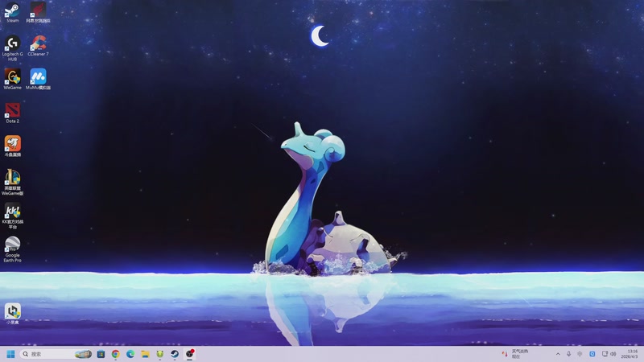Viewport: 644px width, 362px height.
Task: Open the weather widget on the taskbar
Action: (x=515, y=354)
